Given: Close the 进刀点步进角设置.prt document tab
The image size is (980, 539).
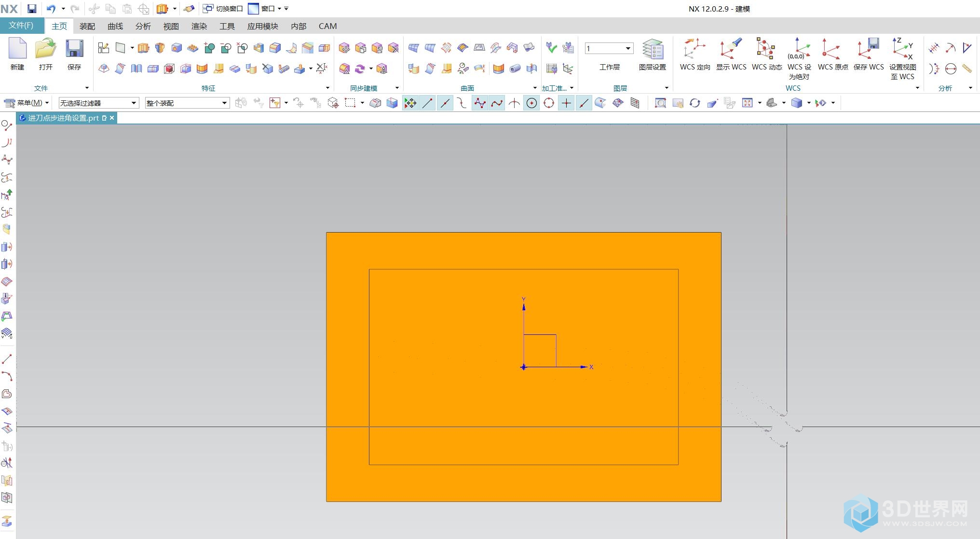Looking at the screenshot, I should tap(112, 118).
